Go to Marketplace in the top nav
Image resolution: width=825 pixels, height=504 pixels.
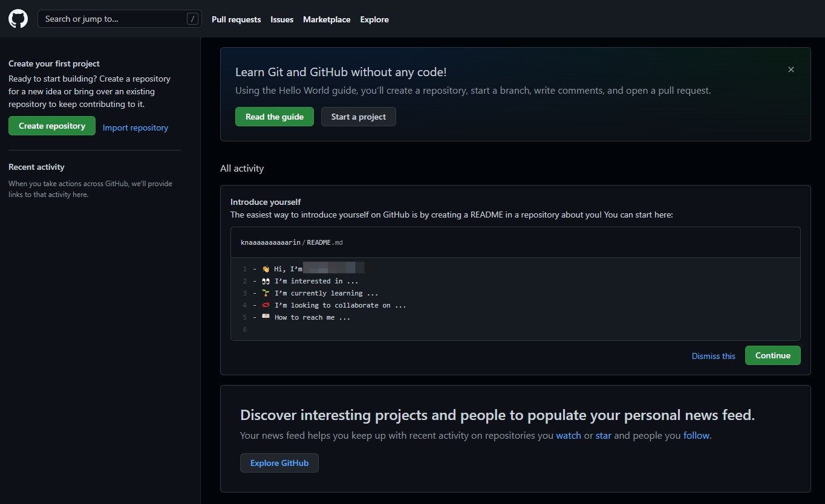coord(327,19)
